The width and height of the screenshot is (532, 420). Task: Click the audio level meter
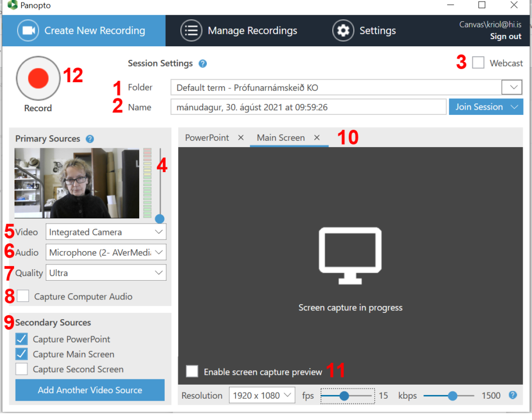click(147, 183)
